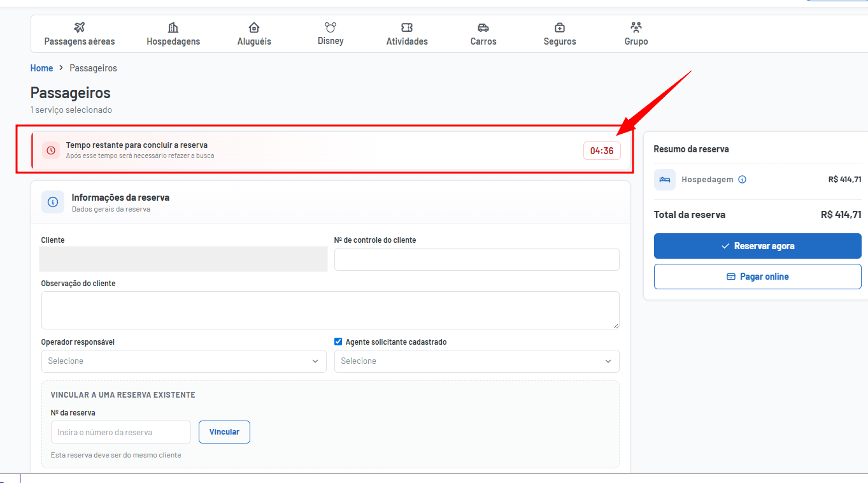The height and width of the screenshot is (483, 868).
Task: Click the Nº da reserva input field
Action: (121, 432)
